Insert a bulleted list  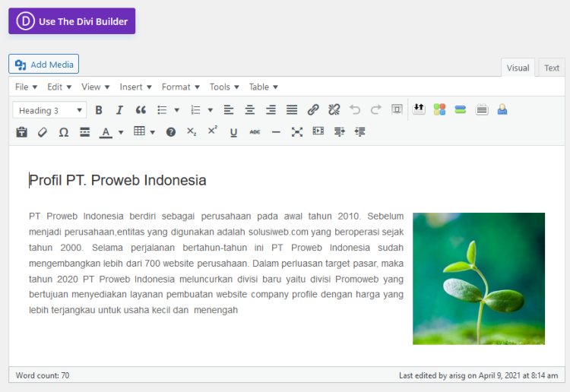[162, 110]
